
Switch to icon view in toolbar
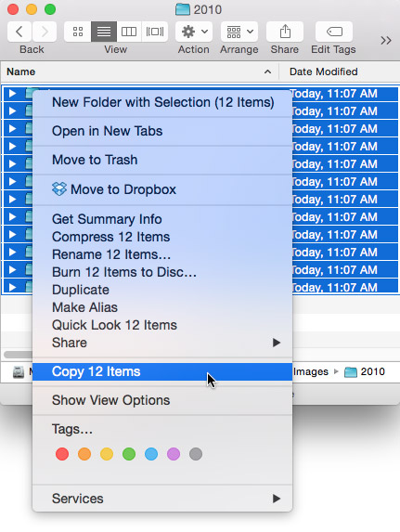tap(78, 32)
